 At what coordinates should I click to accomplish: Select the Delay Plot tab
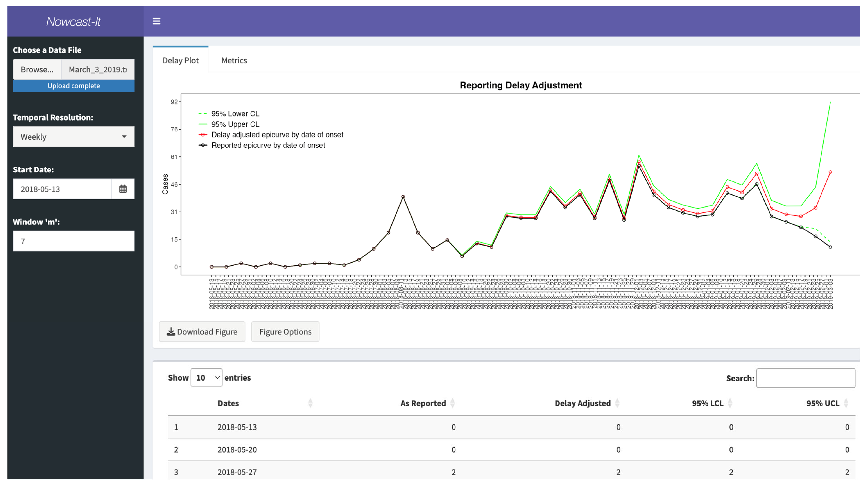[181, 60]
